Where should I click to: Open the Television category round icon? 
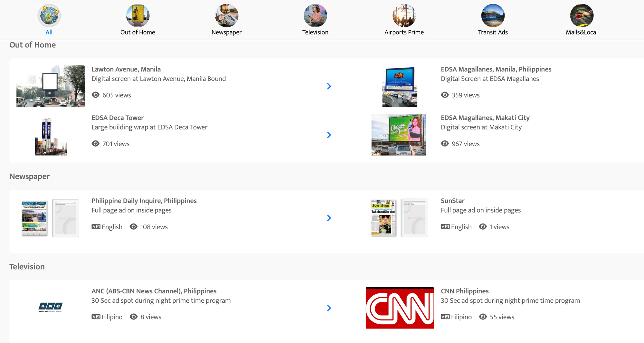point(315,15)
